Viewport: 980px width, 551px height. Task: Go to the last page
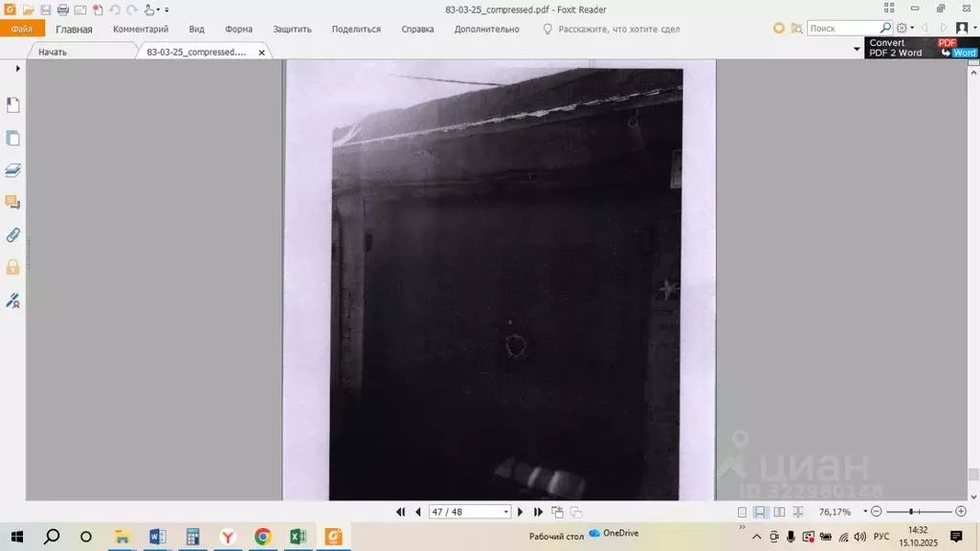538,512
